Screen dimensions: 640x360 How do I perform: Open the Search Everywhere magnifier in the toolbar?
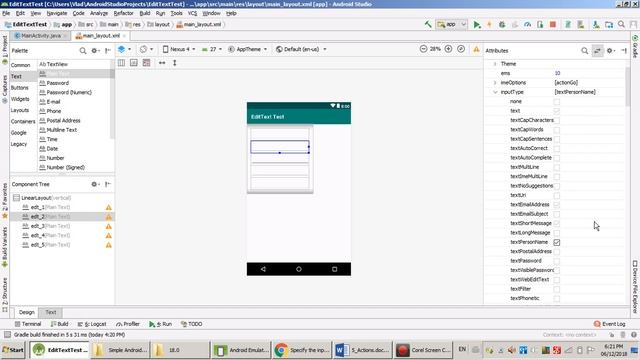coord(621,24)
